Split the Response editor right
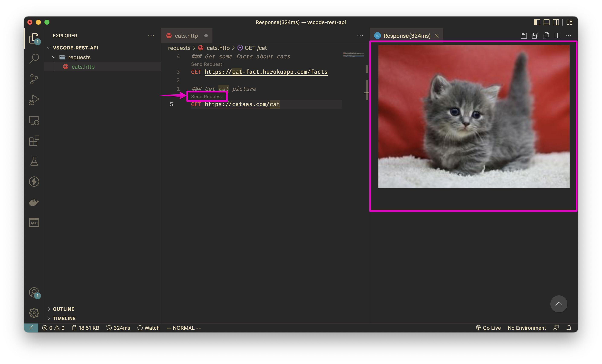 click(x=557, y=36)
